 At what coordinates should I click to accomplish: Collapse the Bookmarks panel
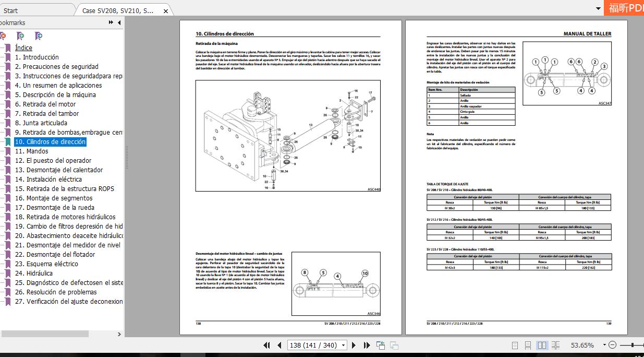[119, 22]
